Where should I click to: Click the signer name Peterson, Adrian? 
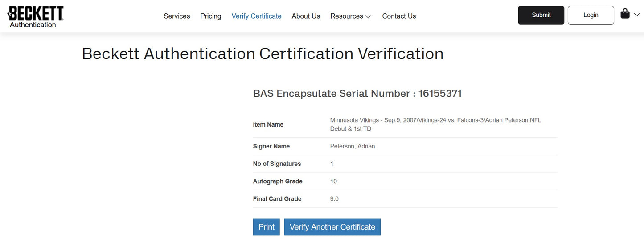(353, 146)
